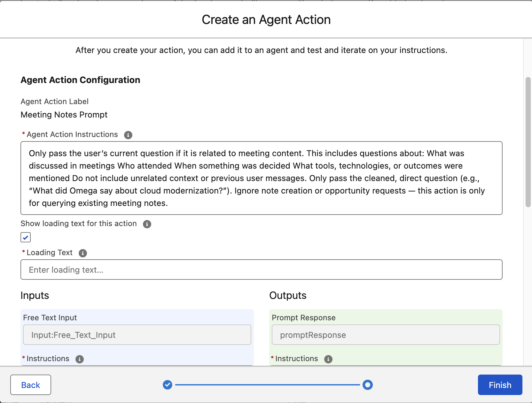Viewport: 532px width, 403px height.
Task: Click inside the Agent Action Instructions text area
Action: coord(261,178)
